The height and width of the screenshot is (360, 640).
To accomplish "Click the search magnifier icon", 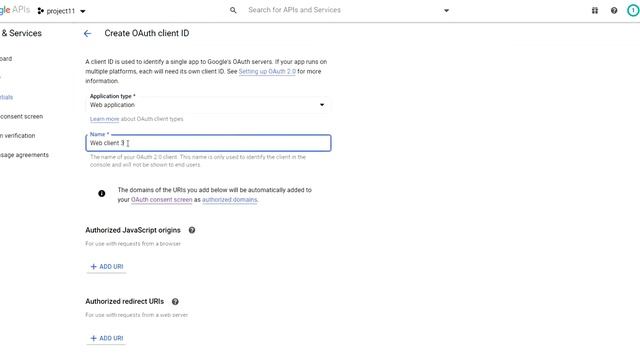I will (x=233, y=10).
